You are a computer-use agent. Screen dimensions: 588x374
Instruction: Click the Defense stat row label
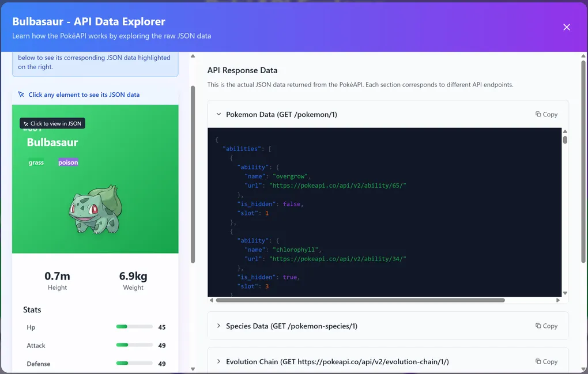click(39, 364)
